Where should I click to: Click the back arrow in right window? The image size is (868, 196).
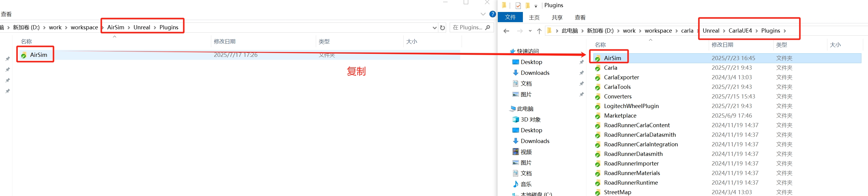tap(506, 31)
